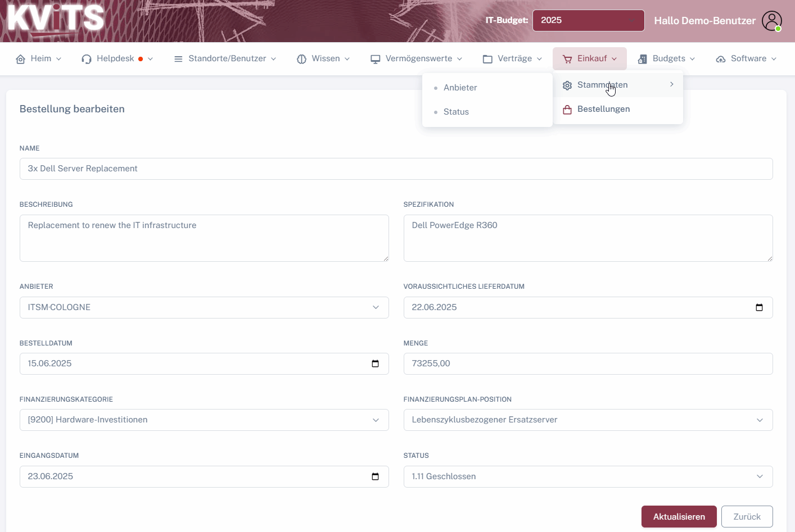Open calendar picker for Voraussichtliches Lieferdatum
Image resolution: width=795 pixels, height=532 pixels.
(759, 307)
